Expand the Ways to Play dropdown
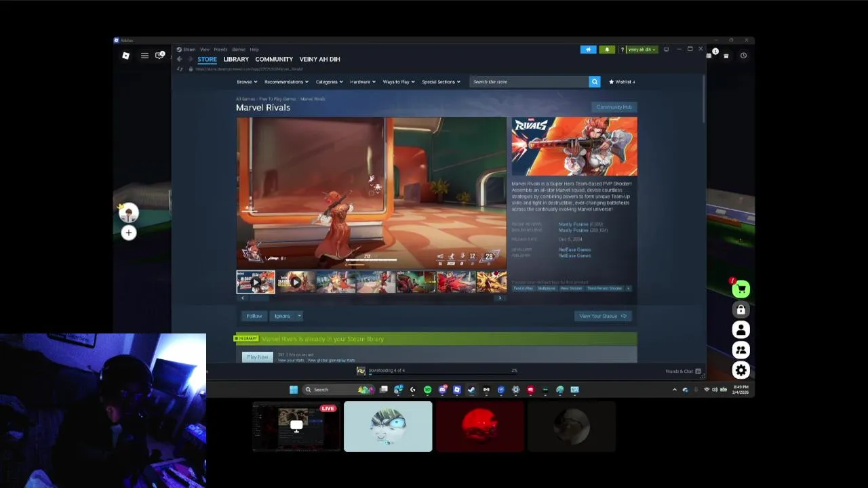Viewport: 868px width, 488px height. (x=399, y=82)
